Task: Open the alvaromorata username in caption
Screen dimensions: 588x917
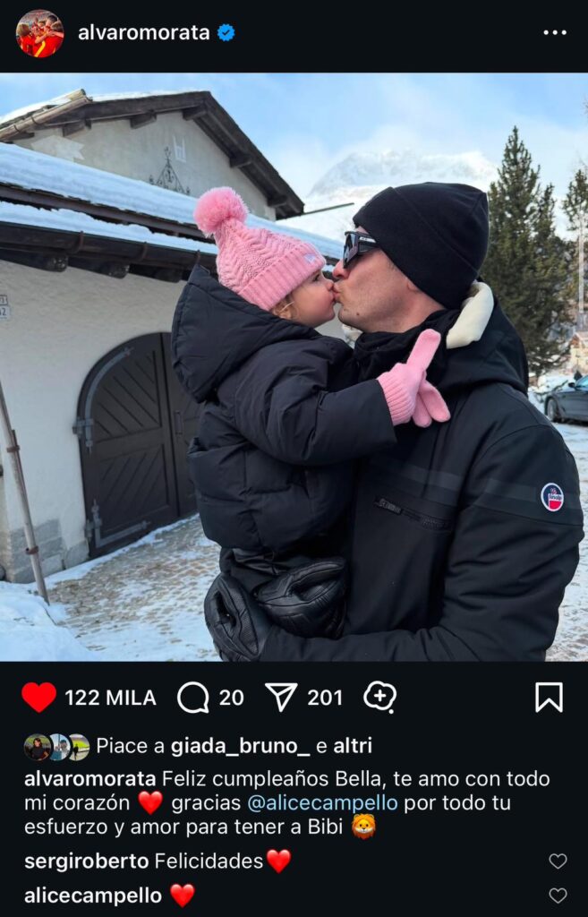Action: 90,779
